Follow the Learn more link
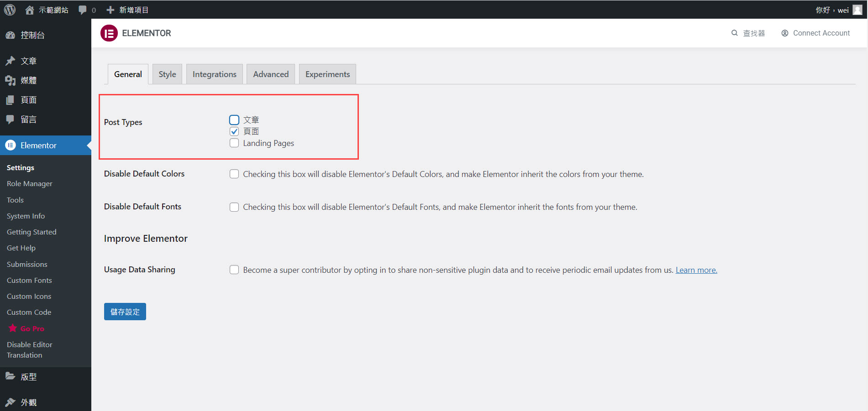868x411 pixels. coord(696,270)
